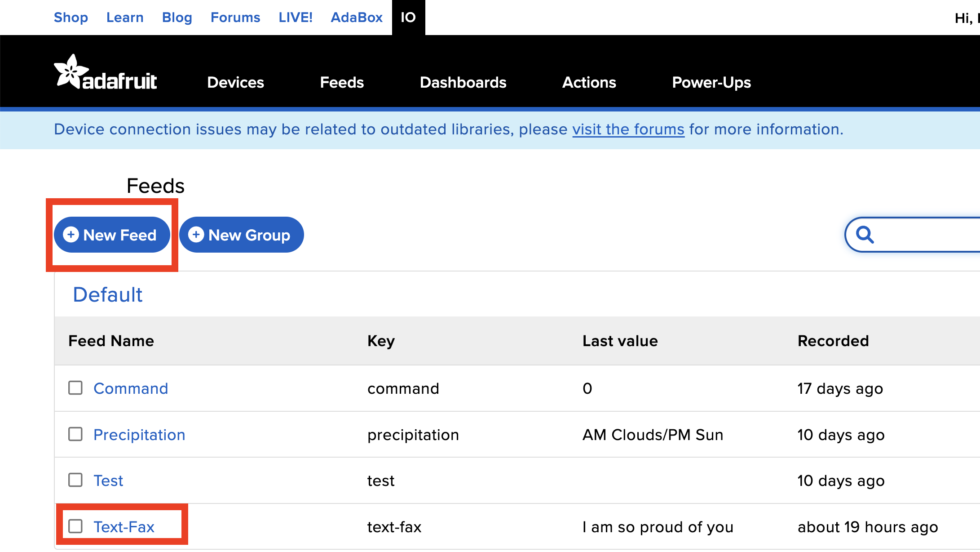Image resolution: width=980 pixels, height=552 pixels.
Task: Open the Actions menu
Action: click(x=590, y=81)
